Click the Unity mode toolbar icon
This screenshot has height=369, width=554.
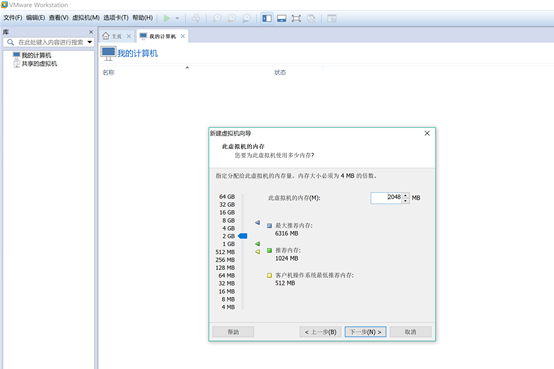[x=311, y=18]
